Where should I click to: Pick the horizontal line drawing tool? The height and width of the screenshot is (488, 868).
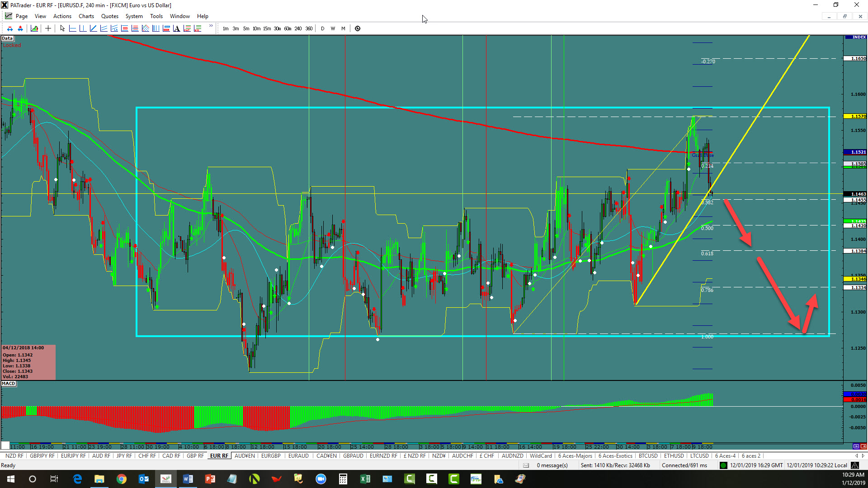pyautogui.click(x=72, y=28)
